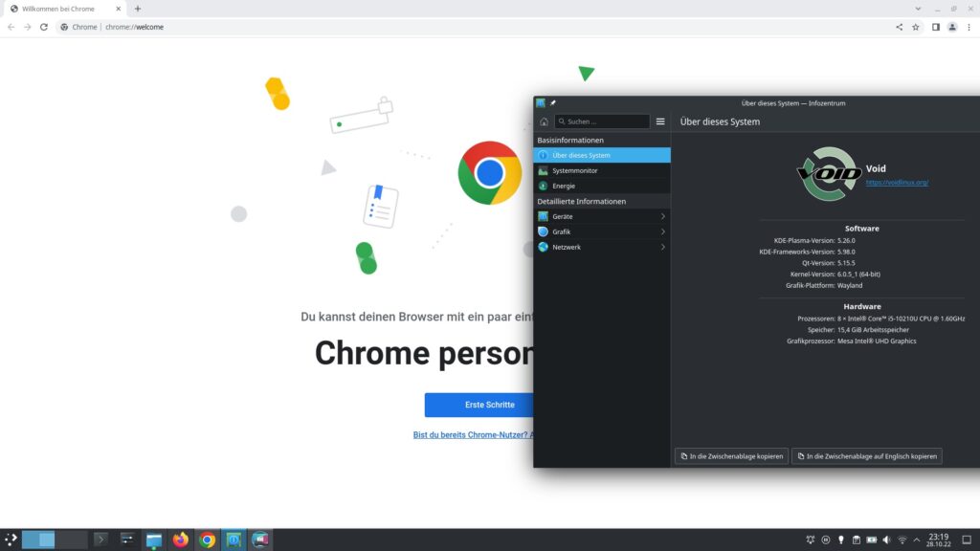The width and height of the screenshot is (980, 551).
Task: Open Energie in the sidebar
Action: [x=602, y=186]
